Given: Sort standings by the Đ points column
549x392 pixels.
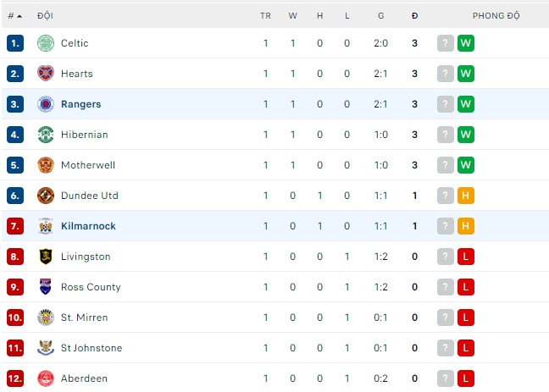Looking at the screenshot, I should pyautogui.click(x=414, y=16).
